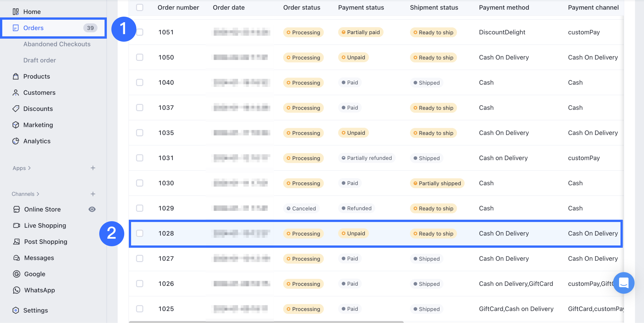This screenshot has width=644, height=323.
Task: Open the chat support bubble
Action: point(624,283)
